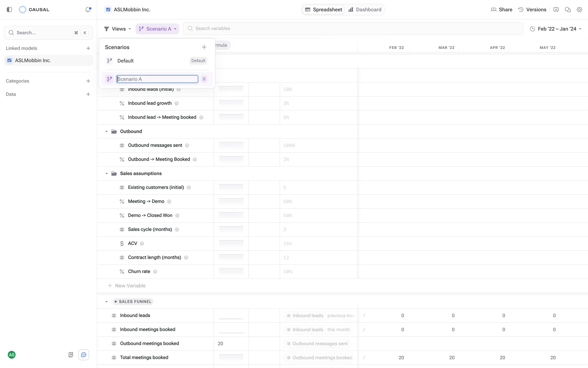Screen dimensions: 588x368
Task: Open the support chat widget icon
Action: (x=84, y=355)
